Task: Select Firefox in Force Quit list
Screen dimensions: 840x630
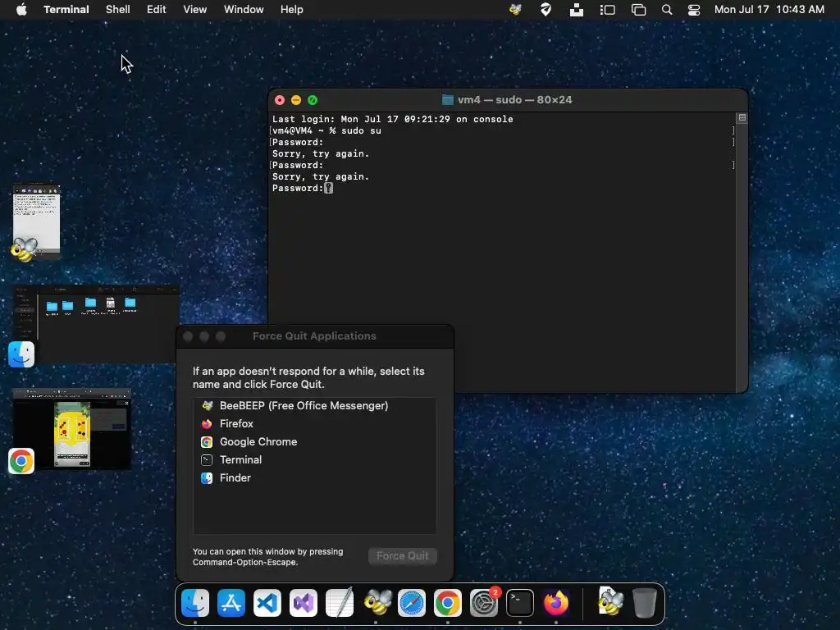Action: coord(314,424)
